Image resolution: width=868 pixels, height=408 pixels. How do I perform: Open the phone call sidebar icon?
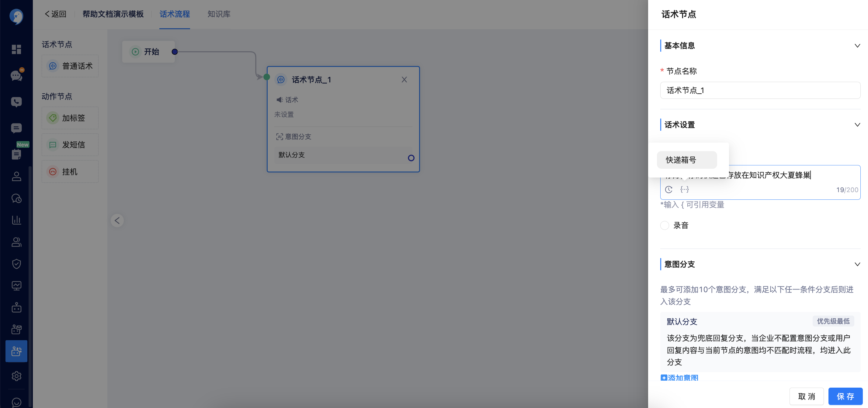point(16,102)
